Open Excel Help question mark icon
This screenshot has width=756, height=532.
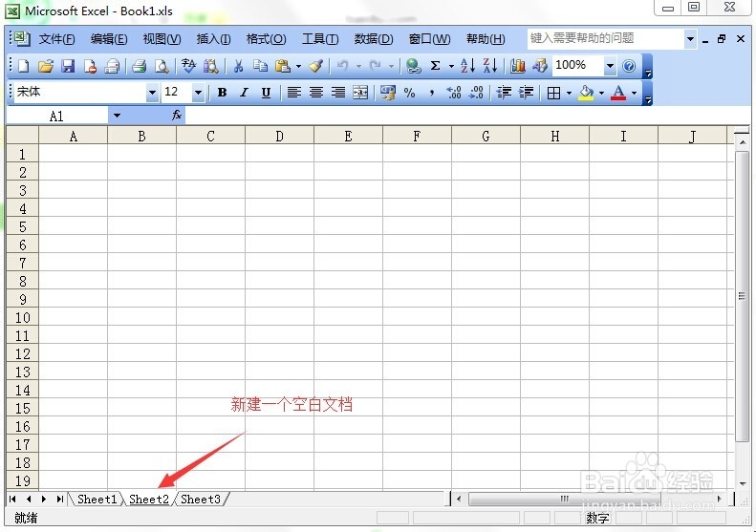[x=629, y=66]
